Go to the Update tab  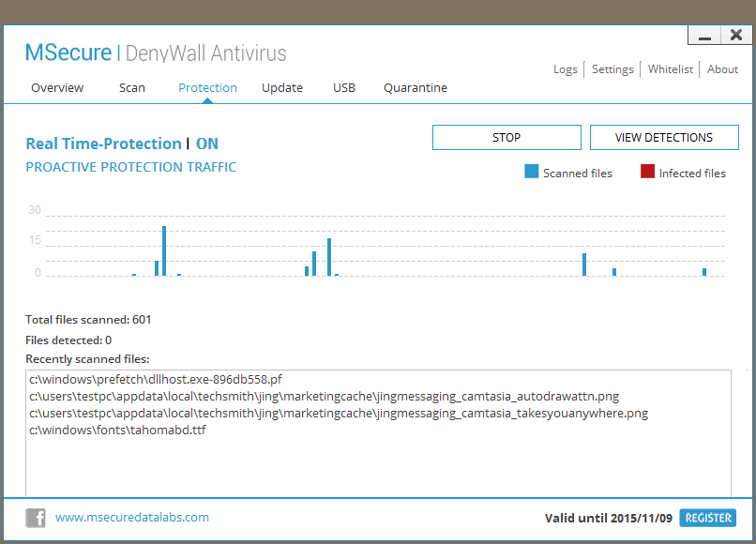(282, 88)
